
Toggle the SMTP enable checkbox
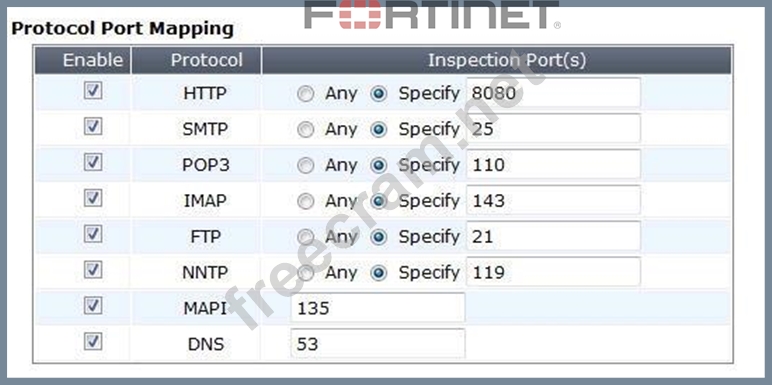pos(93,127)
